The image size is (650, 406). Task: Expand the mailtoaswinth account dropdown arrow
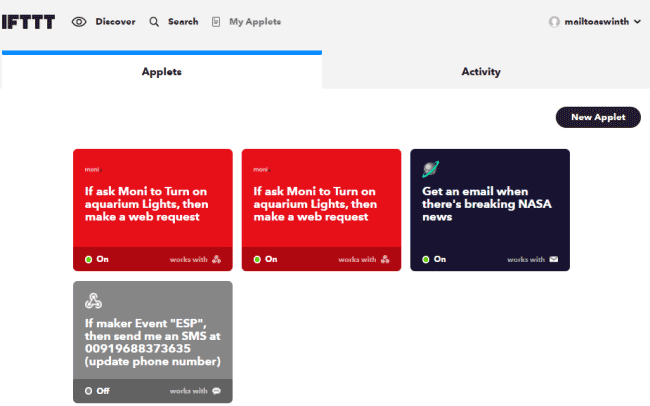click(638, 22)
